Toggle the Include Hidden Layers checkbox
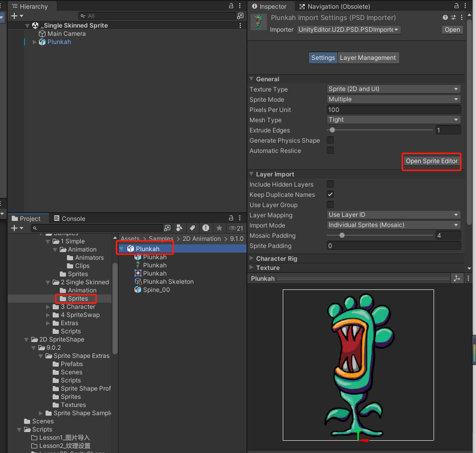Viewport: 476px width, 453px height. tap(330, 184)
